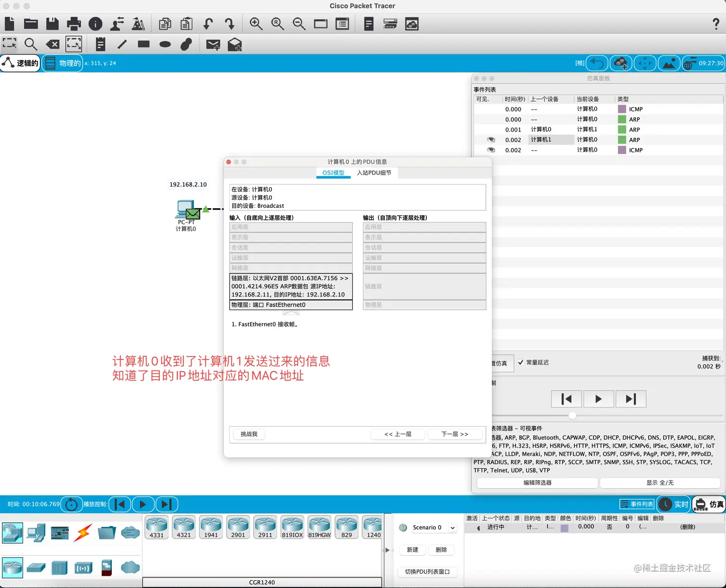Click the PC-PT 计算机0 device icon
This screenshot has width=726, height=588.
[x=186, y=210]
